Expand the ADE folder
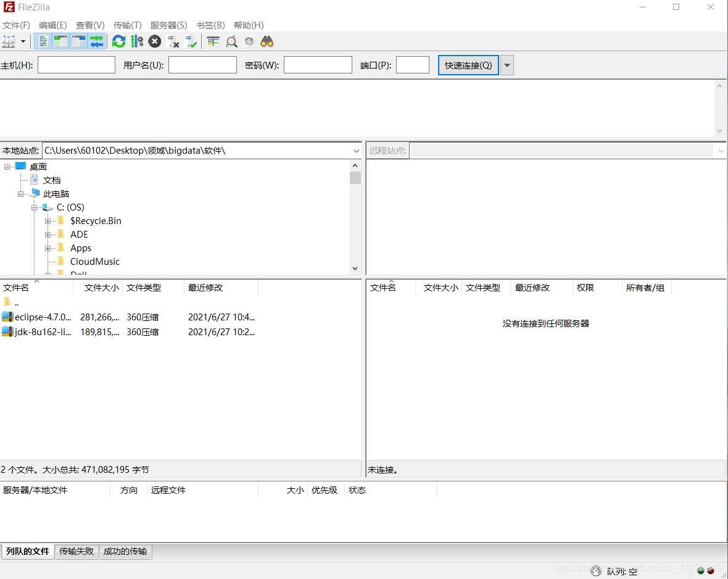This screenshot has width=728, height=579. tap(48, 235)
